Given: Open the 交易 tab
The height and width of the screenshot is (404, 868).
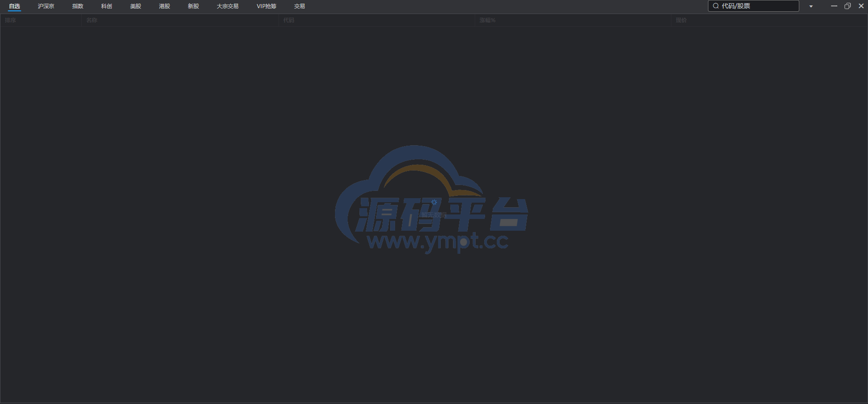Looking at the screenshot, I should pyautogui.click(x=299, y=6).
